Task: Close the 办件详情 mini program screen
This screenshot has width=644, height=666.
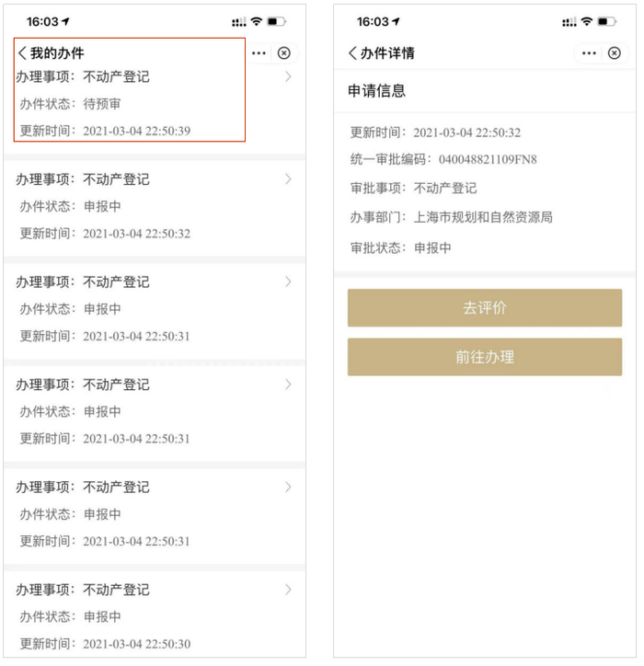Action: (615, 53)
